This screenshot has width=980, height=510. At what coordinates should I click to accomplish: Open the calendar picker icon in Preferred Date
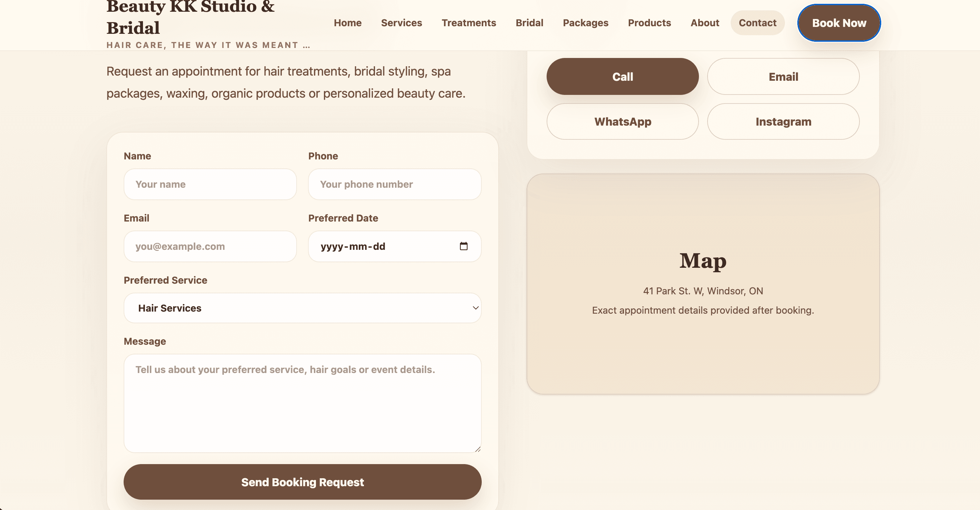click(463, 246)
